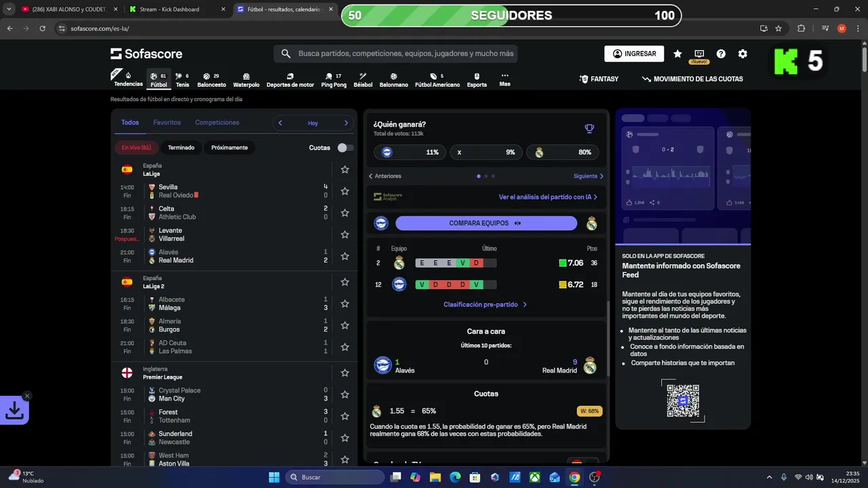Click the Sofascore logo
Screen dimensions: 868x488
pyautogui.click(x=146, y=54)
